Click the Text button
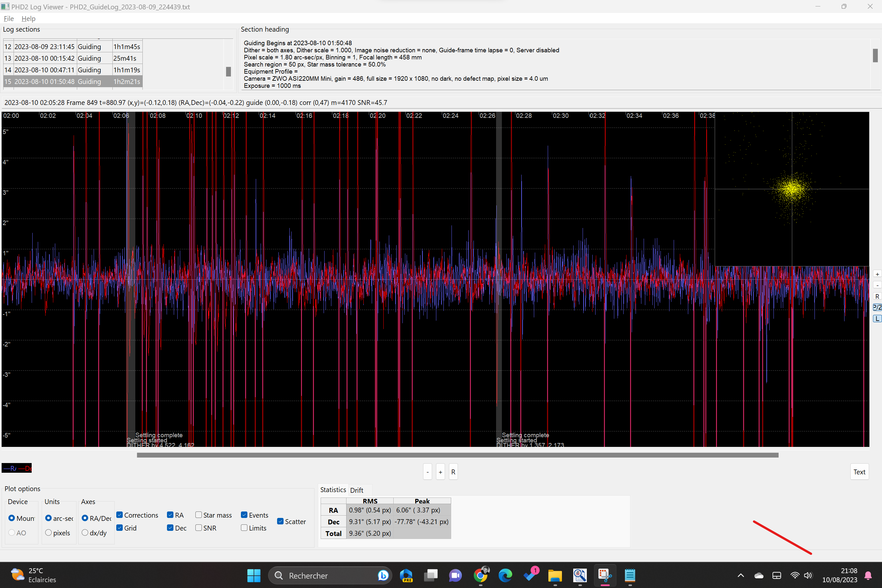This screenshot has width=882, height=588. (x=859, y=472)
